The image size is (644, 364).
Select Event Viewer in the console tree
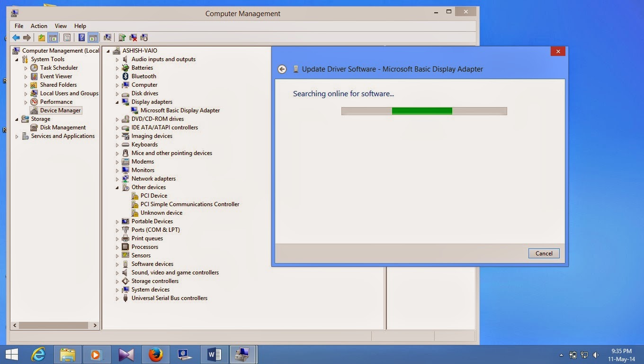tap(56, 76)
